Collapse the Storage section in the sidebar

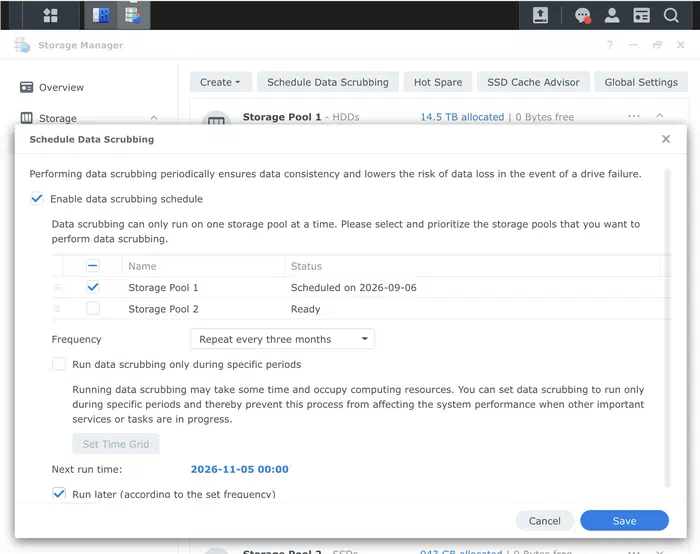pyautogui.click(x=154, y=118)
